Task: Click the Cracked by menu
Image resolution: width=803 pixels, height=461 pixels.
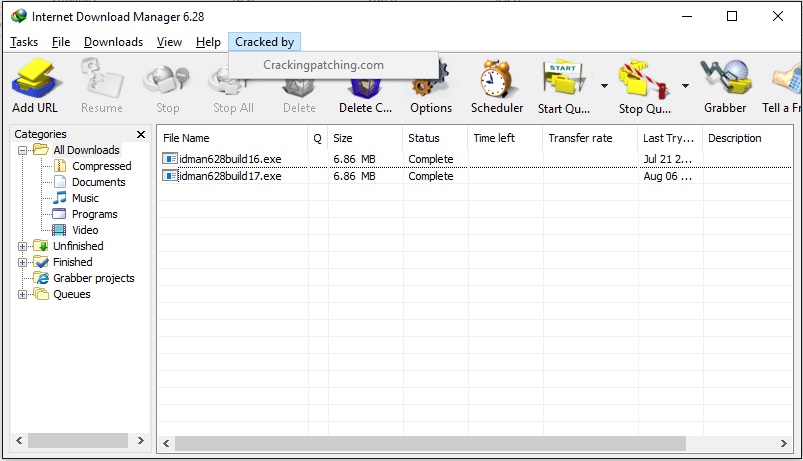Action: [264, 42]
